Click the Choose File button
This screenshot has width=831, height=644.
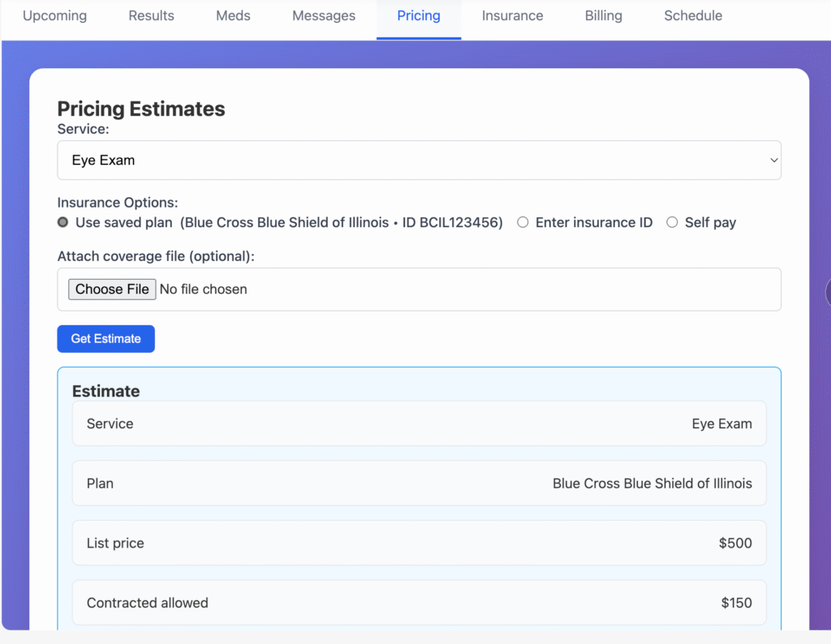point(112,290)
